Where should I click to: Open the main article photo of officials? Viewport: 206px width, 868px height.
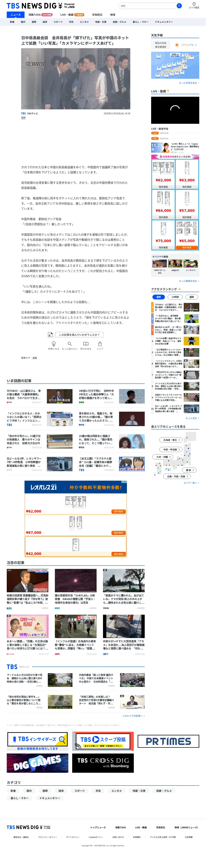76,79
